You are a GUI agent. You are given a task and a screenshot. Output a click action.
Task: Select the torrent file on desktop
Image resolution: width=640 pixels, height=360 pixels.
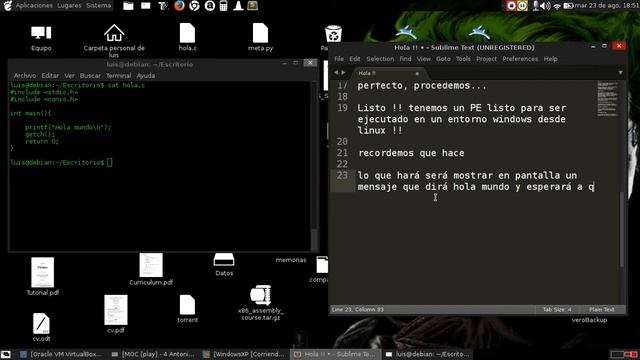pos(187,309)
